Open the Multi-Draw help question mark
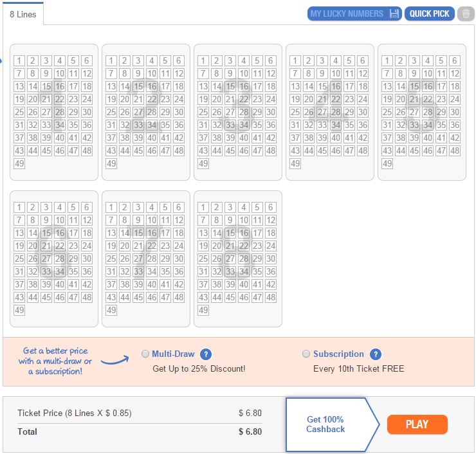 (206, 354)
